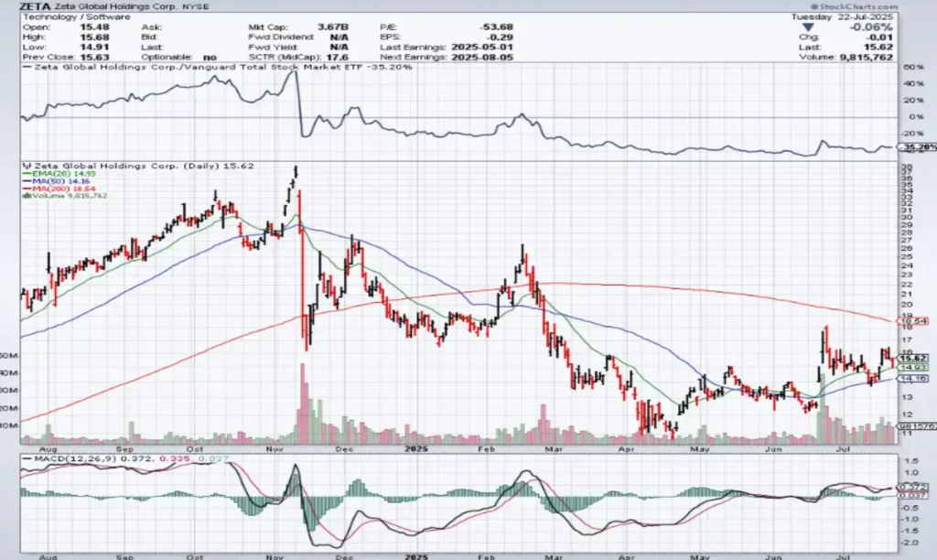Click the red 18.54 price axis tag
Image resolution: width=937 pixels, height=560 pixels.
pyautogui.click(x=914, y=321)
